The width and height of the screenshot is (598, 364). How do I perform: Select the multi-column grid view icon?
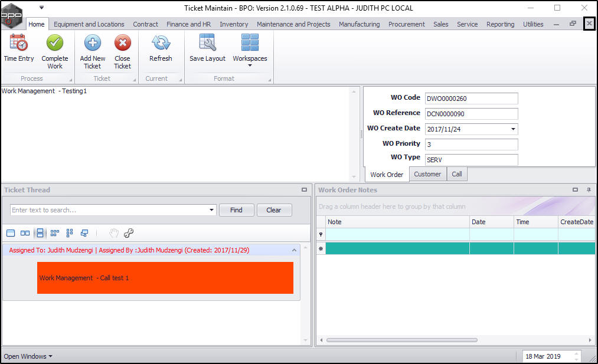55,233
